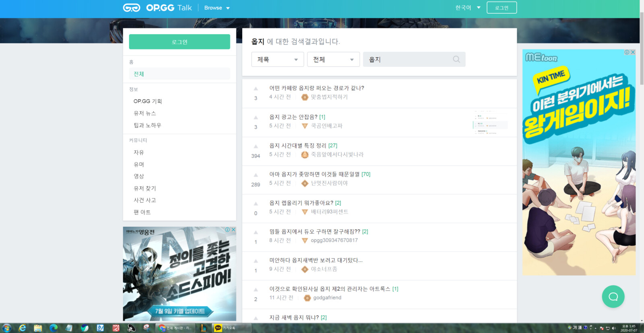
Task: Upvote the '옵지 시간대별 특징 정리' post
Action: (x=256, y=147)
